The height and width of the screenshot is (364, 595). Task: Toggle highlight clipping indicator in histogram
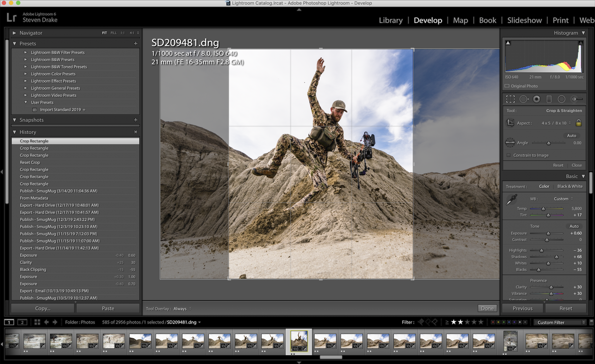pyautogui.click(x=581, y=43)
